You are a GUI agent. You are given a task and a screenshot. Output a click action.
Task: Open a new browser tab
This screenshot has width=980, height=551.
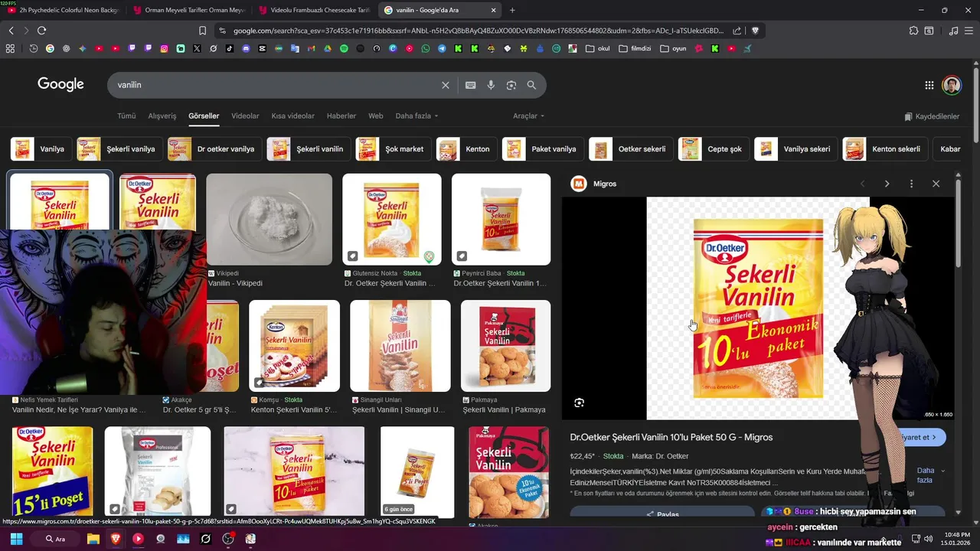512,10
